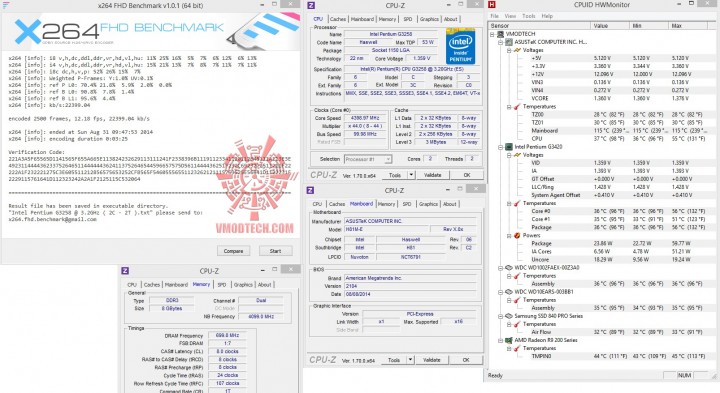Click Validate in top CPU-Z window

(433, 175)
